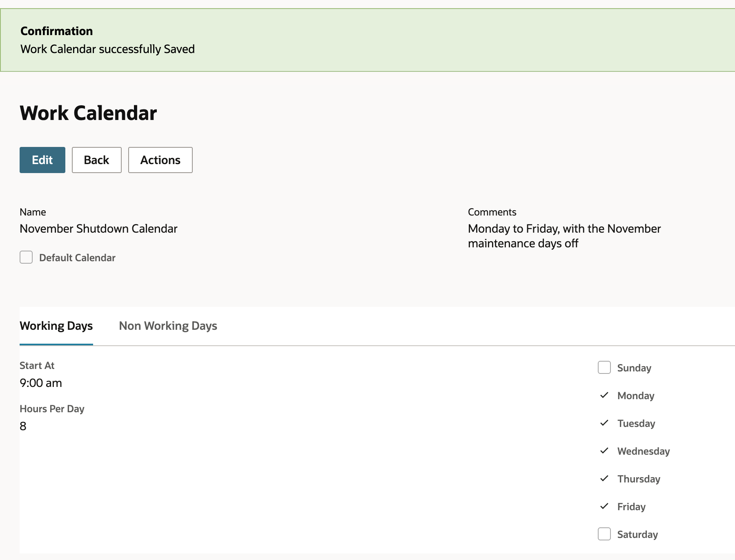Toggle the Default Calendar checkbox
Screen dimensions: 735x560
(x=26, y=257)
